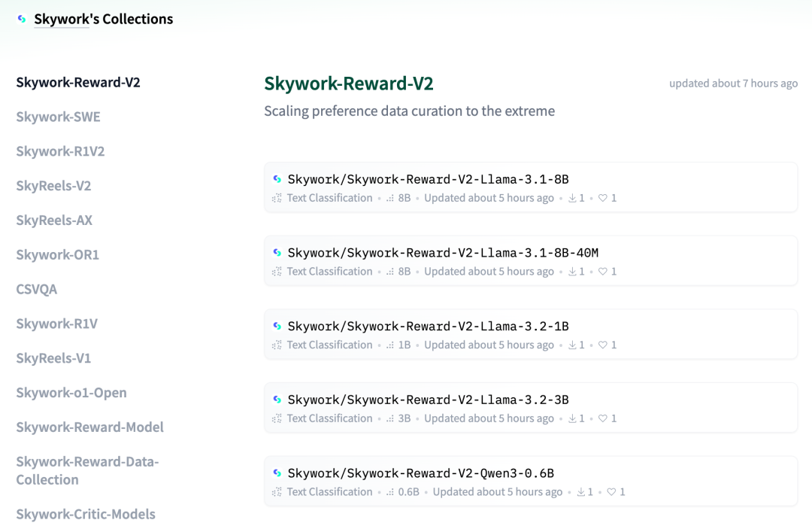Click the Text Classification icon on Llama-3.2-3B card
The height and width of the screenshot is (523, 812).
[277, 418]
